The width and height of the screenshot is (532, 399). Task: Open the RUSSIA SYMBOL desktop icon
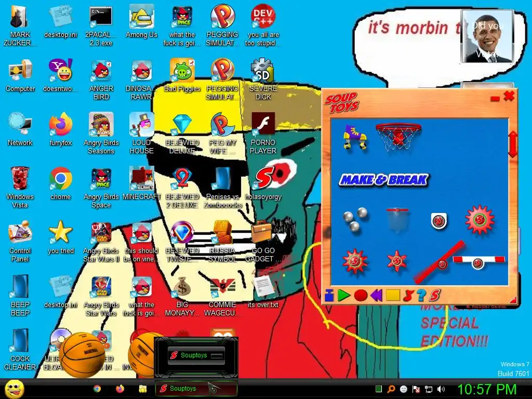click(222, 242)
